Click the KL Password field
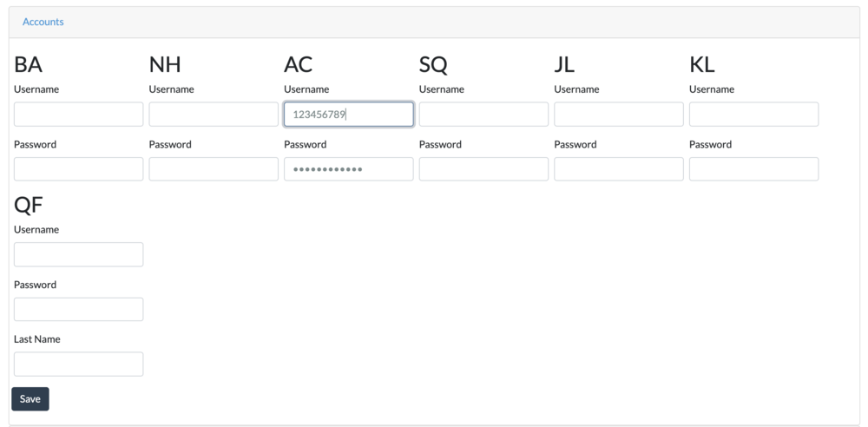868x427 pixels. (x=753, y=169)
